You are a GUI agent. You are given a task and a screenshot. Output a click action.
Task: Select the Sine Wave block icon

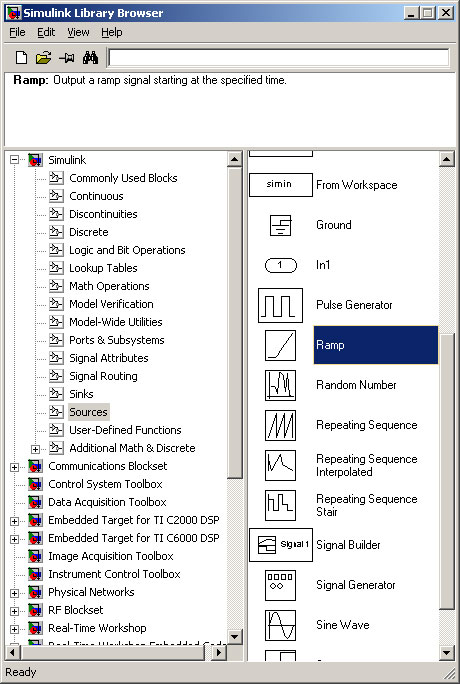coord(280,625)
